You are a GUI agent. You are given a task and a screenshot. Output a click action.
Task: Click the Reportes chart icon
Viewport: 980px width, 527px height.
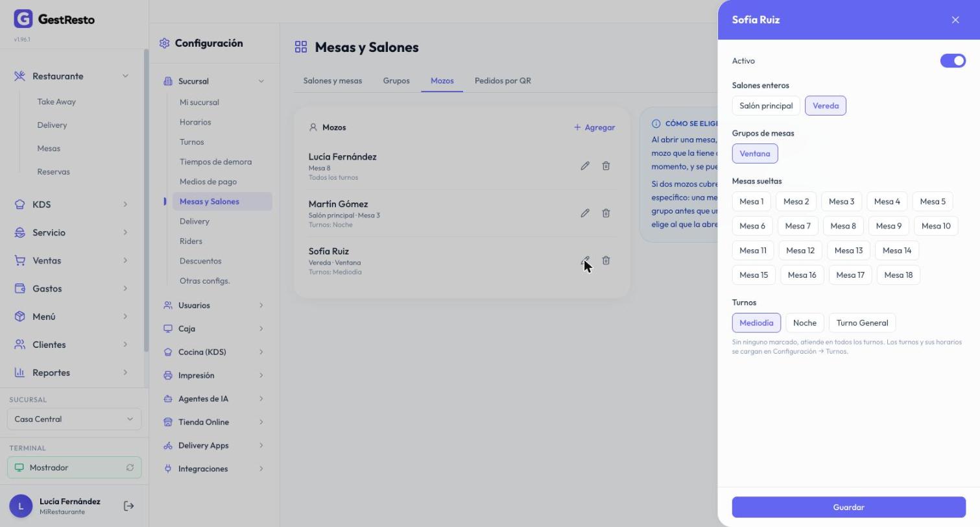click(20, 373)
